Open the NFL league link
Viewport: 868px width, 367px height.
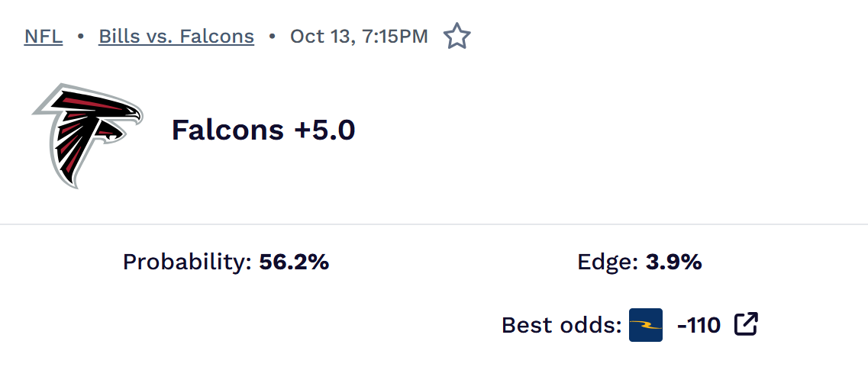coord(44,36)
